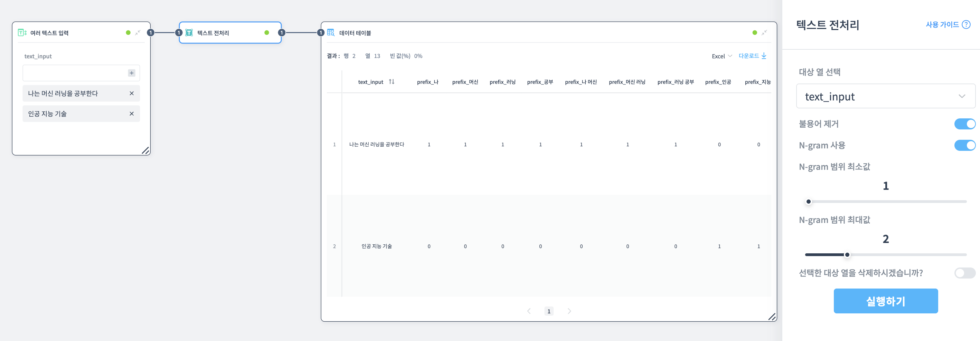The image size is (980, 341).
Task: Click the plus icon to add text input
Action: (132, 73)
